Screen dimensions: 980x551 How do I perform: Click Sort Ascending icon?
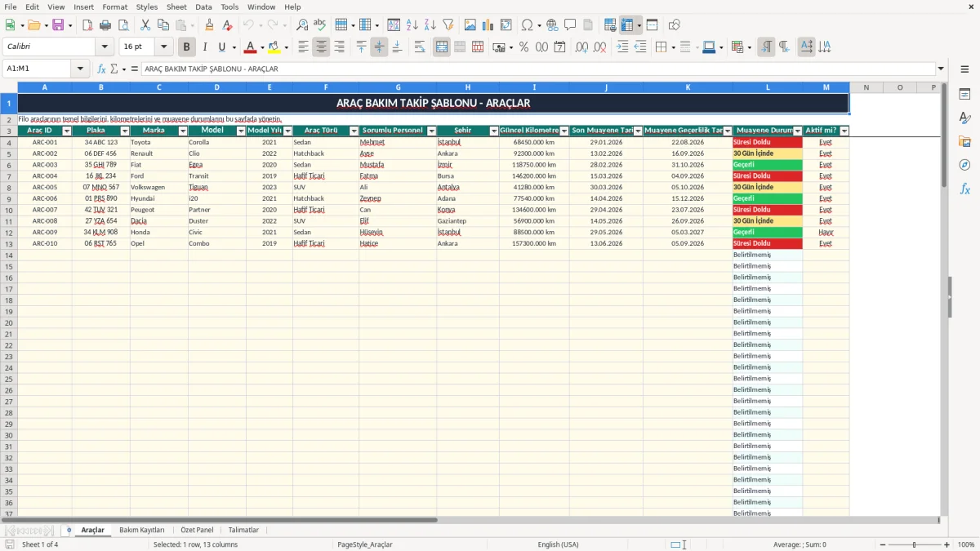412,25
